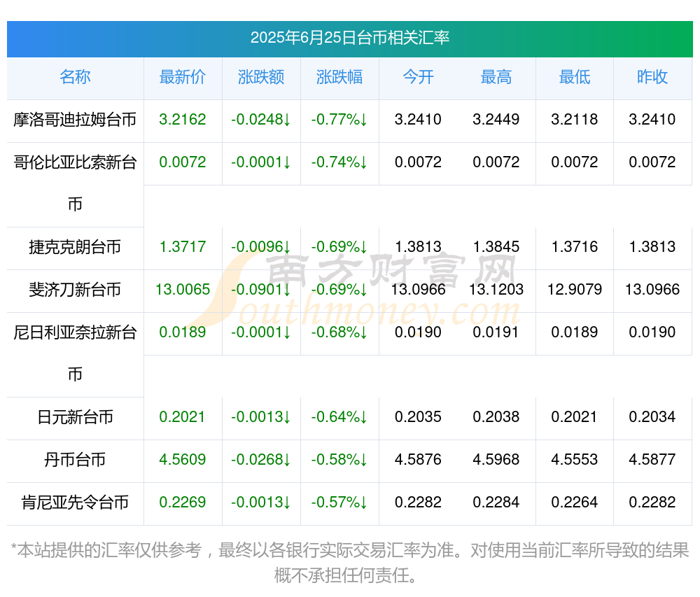Click the change value -0.0901↓
Image resolution: width=700 pixels, height=597 pixels.
(261, 290)
